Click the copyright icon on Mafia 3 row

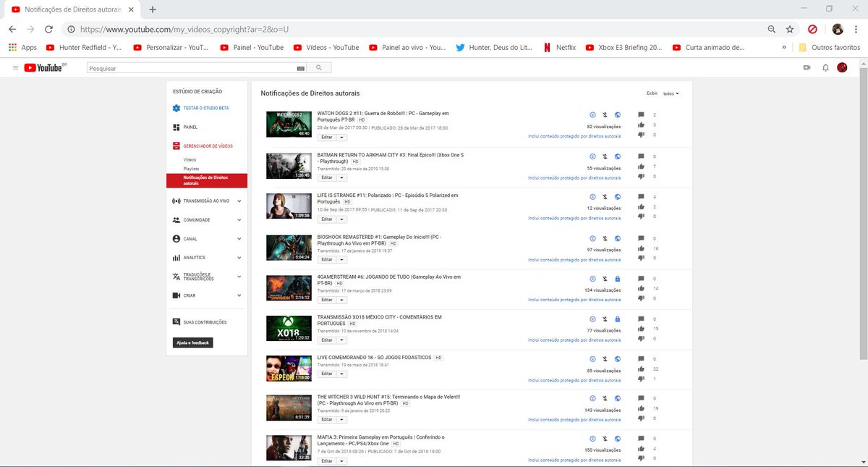(x=592, y=439)
